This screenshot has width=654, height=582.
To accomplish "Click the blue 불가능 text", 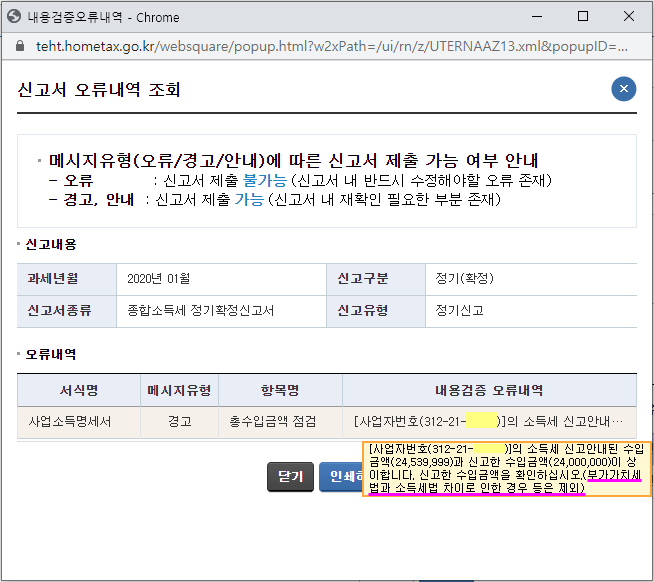I will [x=265, y=181].
